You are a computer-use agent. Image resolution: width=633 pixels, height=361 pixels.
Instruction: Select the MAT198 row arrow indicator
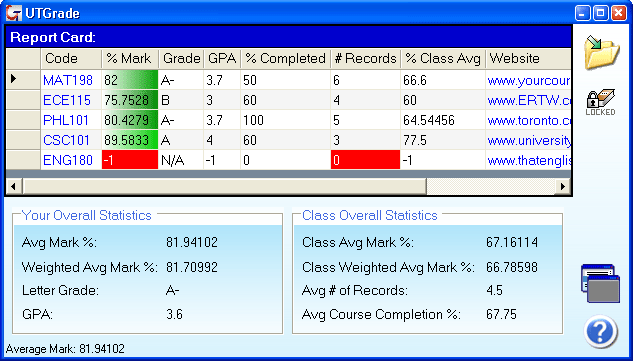coord(23,79)
